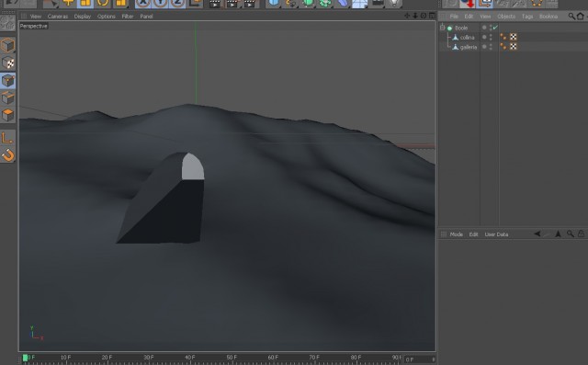Enable the Axis L-shaped tool
The width and height of the screenshot is (588, 365).
8,138
